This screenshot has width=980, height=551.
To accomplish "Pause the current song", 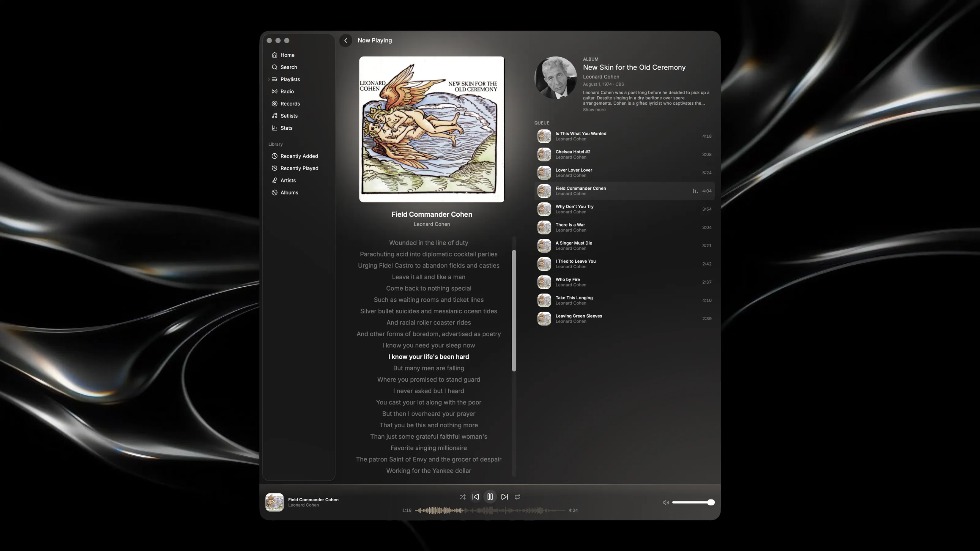I will click(490, 497).
